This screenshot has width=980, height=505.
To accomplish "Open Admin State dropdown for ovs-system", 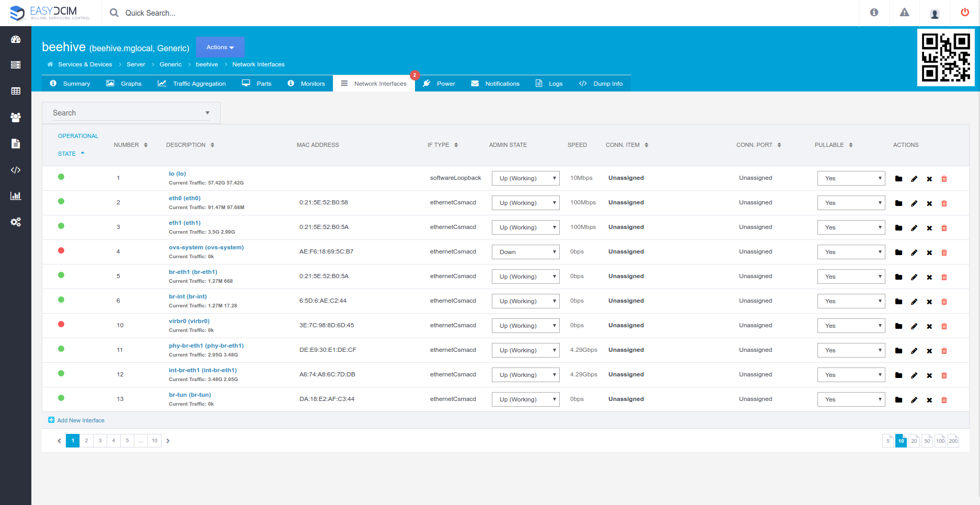I will click(525, 252).
